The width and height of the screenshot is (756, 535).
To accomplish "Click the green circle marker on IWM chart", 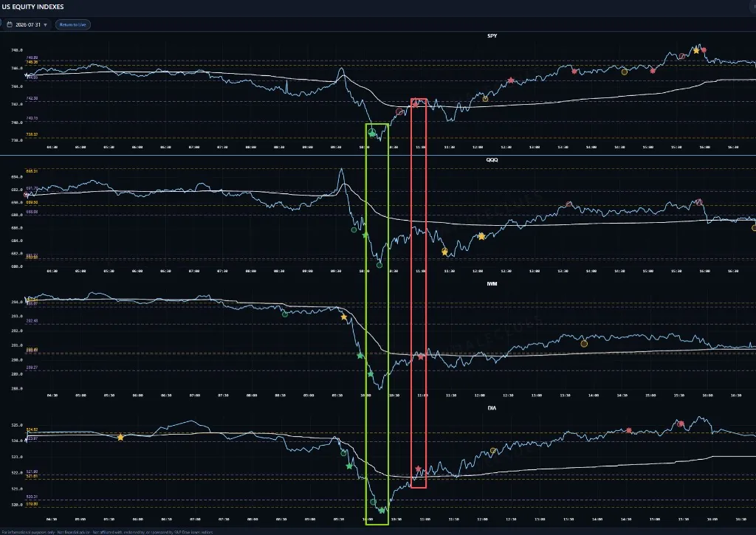I will click(285, 314).
